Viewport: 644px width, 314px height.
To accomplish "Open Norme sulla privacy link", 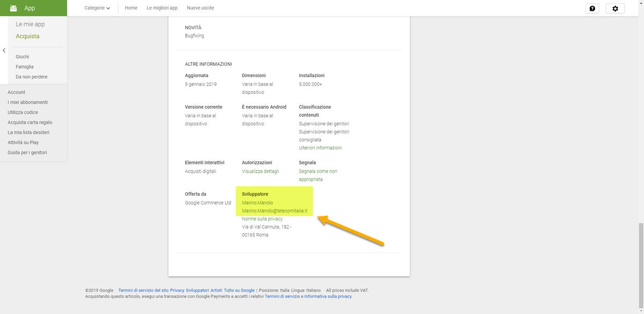I will [262, 219].
